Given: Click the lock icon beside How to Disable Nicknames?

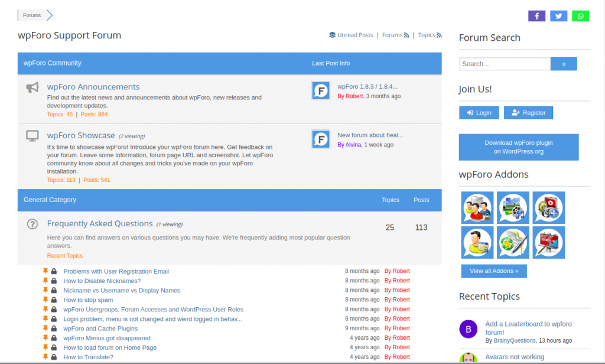Looking at the screenshot, I should [x=54, y=281].
